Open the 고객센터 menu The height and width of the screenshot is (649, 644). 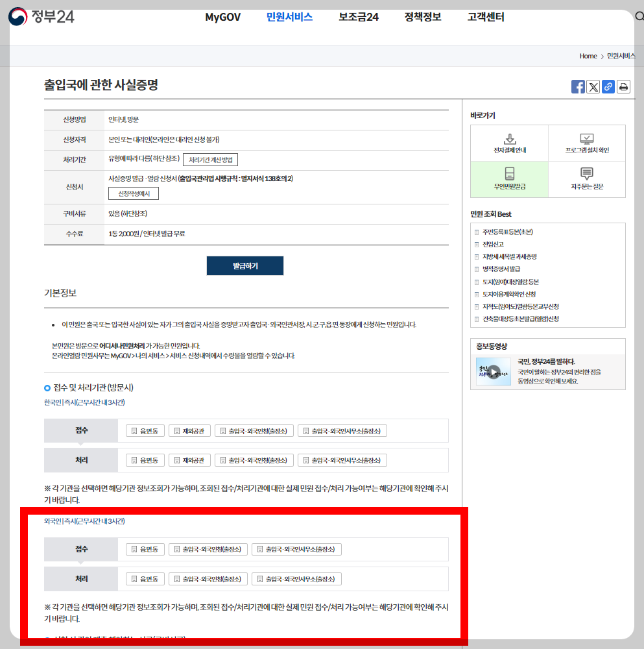coord(486,18)
